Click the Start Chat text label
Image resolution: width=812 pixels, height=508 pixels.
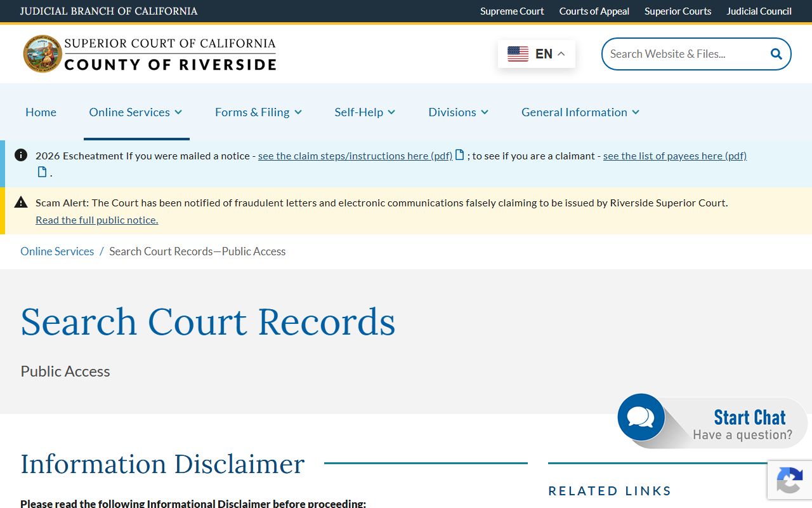click(x=750, y=417)
